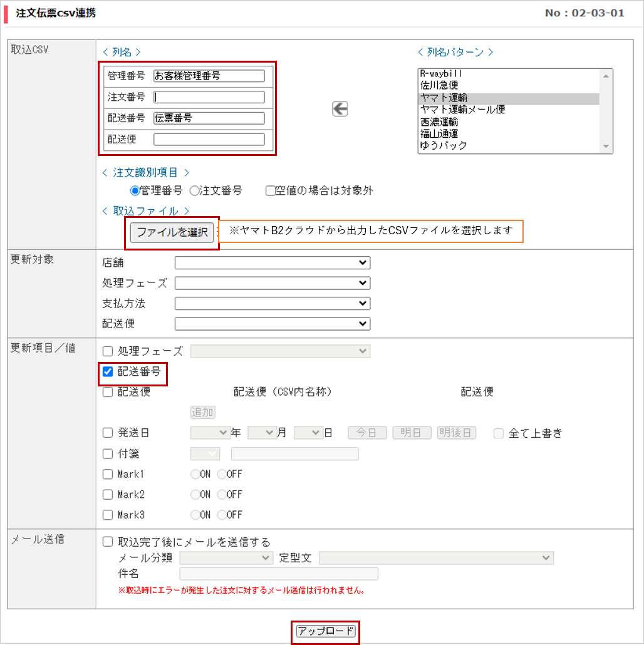This screenshot has width=644, height=645.
Task: Tick the Mark1 checkbox
Action: click(108, 474)
